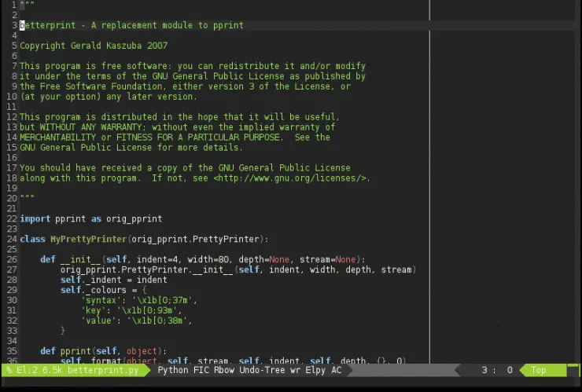This screenshot has height=392, width=582.
Task: Click the El:2 indicator in mode line
Action: (27, 370)
